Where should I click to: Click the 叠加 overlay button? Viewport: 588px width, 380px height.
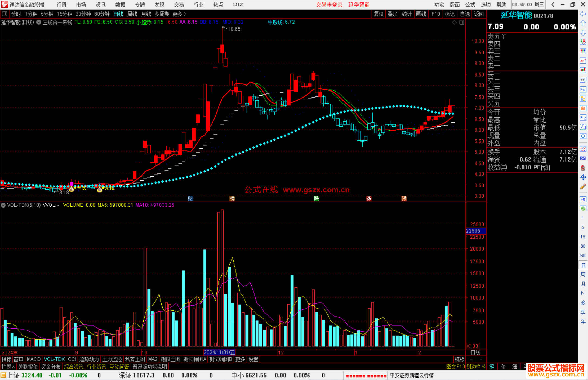click(x=393, y=14)
